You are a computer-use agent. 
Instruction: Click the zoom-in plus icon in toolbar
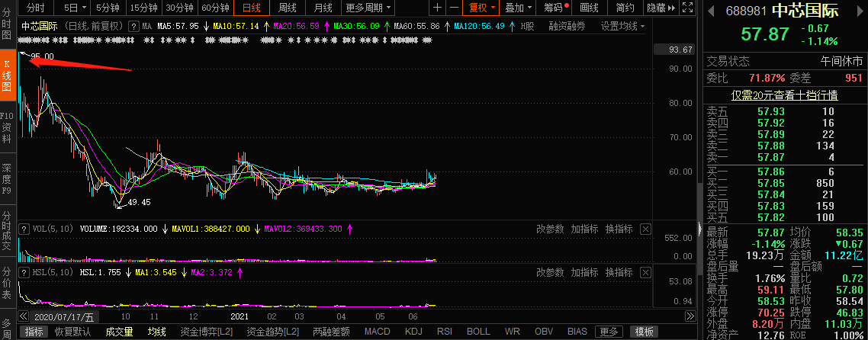pyautogui.click(x=437, y=8)
